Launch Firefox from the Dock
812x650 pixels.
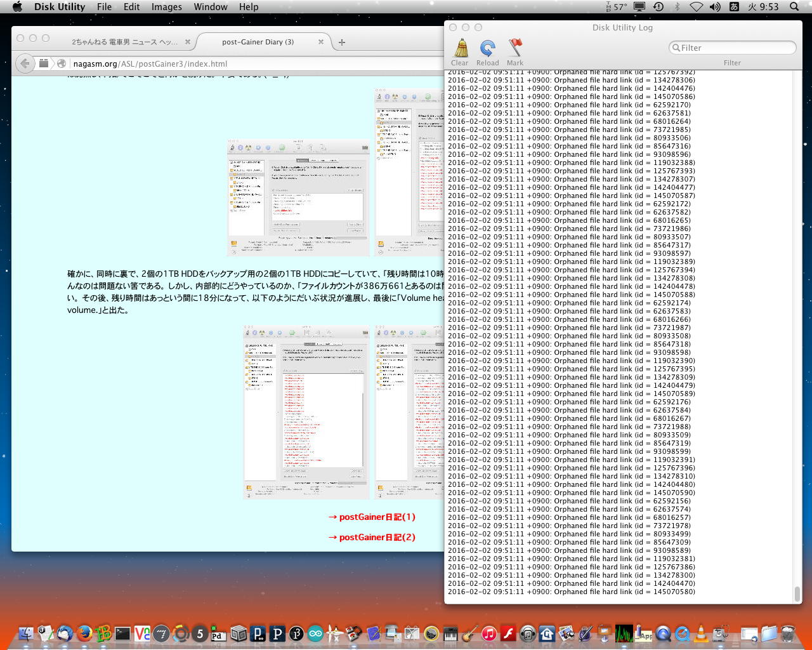pyautogui.click(x=84, y=633)
